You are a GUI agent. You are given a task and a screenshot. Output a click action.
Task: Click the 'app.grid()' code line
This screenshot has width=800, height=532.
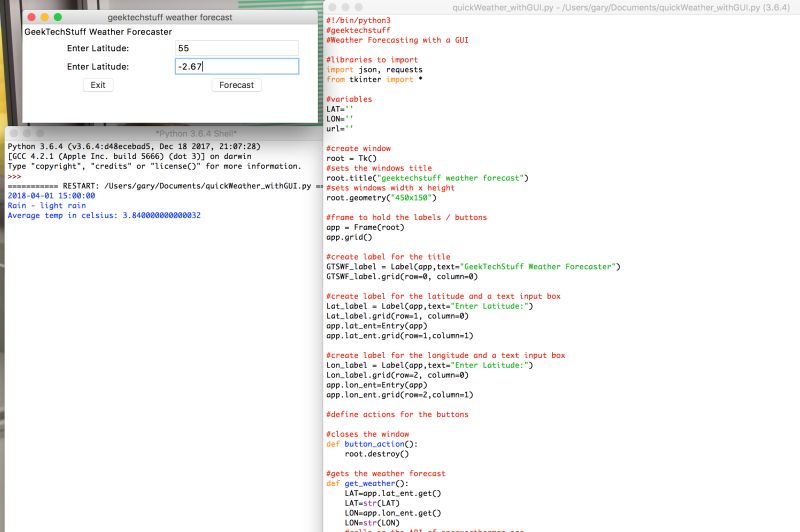click(x=349, y=237)
